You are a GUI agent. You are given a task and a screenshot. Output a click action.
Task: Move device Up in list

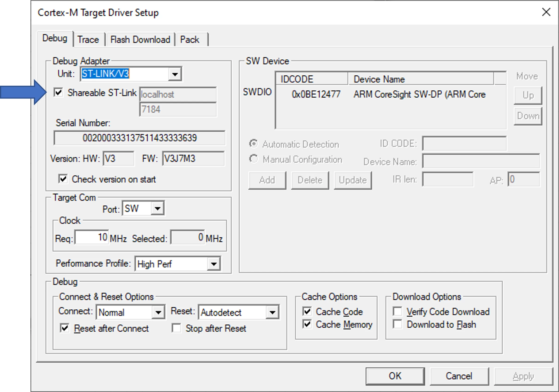pos(528,95)
